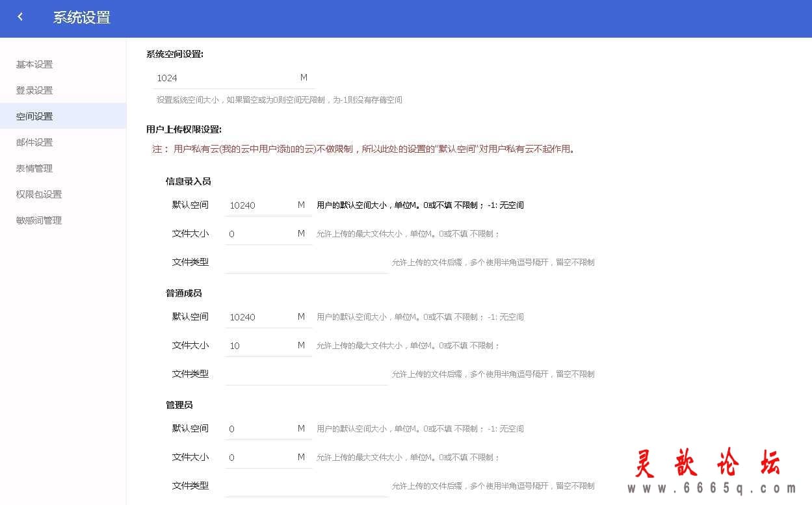Image resolution: width=812 pixels, height=505 pixels.
Task: Click 信息录入员 file type field
Action: pyautogui.click(x=306, y=262)
